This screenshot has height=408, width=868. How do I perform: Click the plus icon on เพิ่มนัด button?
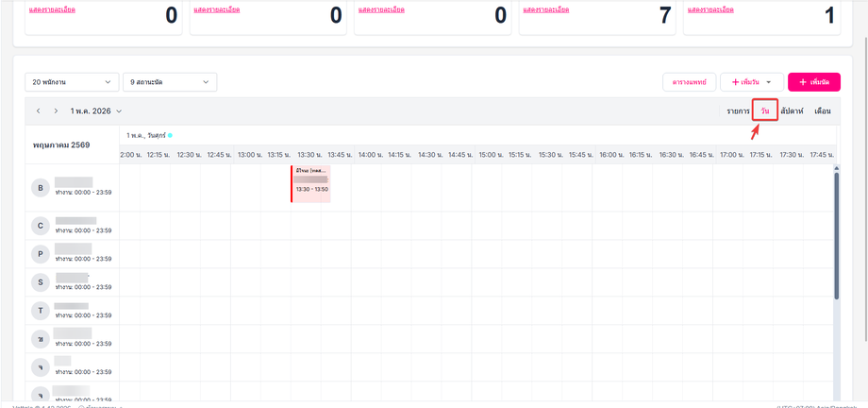(x=803, y=82)
